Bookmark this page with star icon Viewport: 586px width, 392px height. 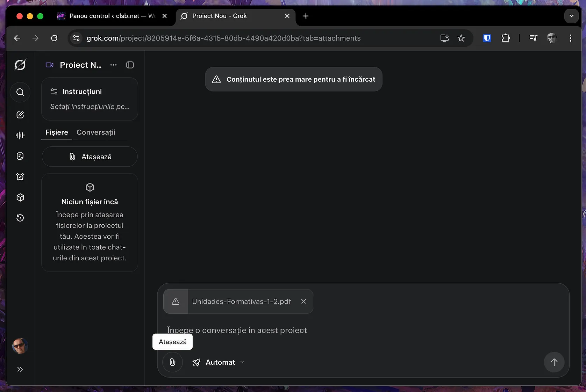point(461,38)
